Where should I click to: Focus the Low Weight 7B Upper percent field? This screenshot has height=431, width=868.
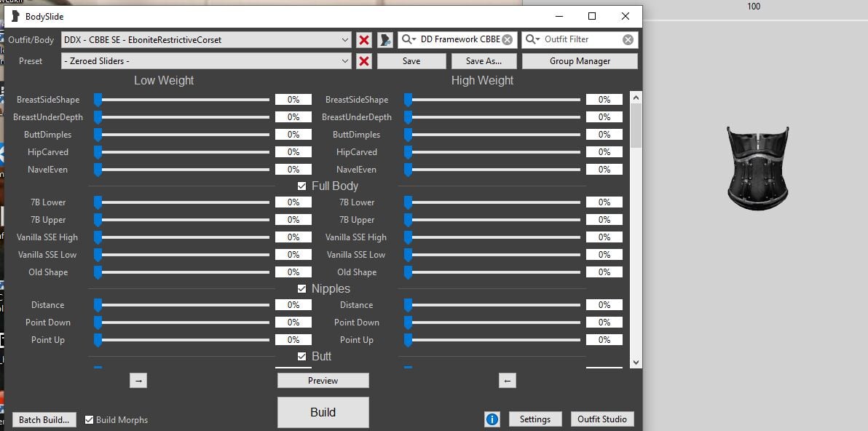(x=293, y=220)
